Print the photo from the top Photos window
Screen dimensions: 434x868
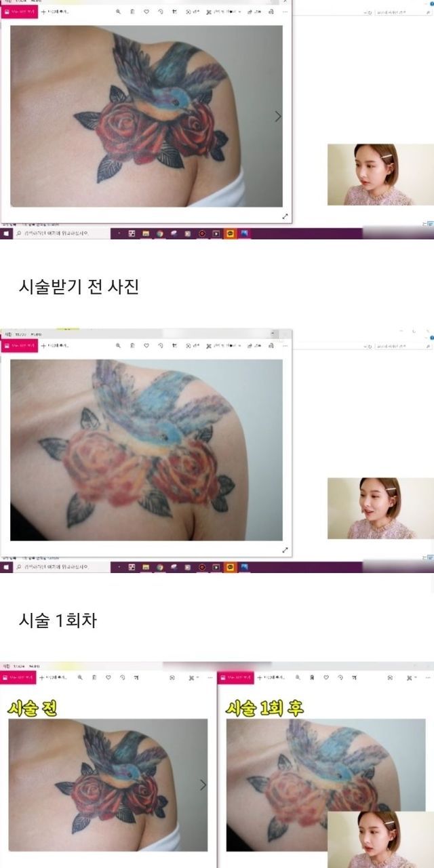tap(271, 12)
